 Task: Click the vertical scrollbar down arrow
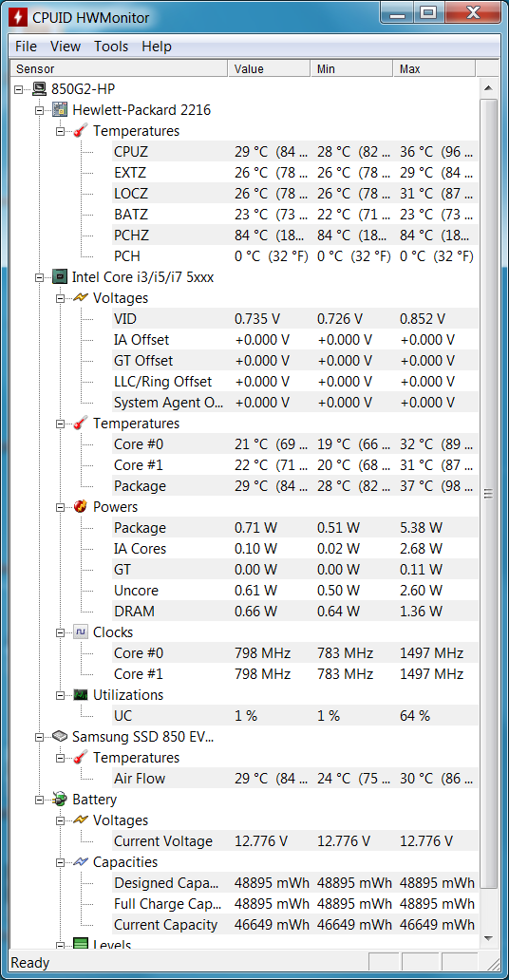[x=489, y=938]
